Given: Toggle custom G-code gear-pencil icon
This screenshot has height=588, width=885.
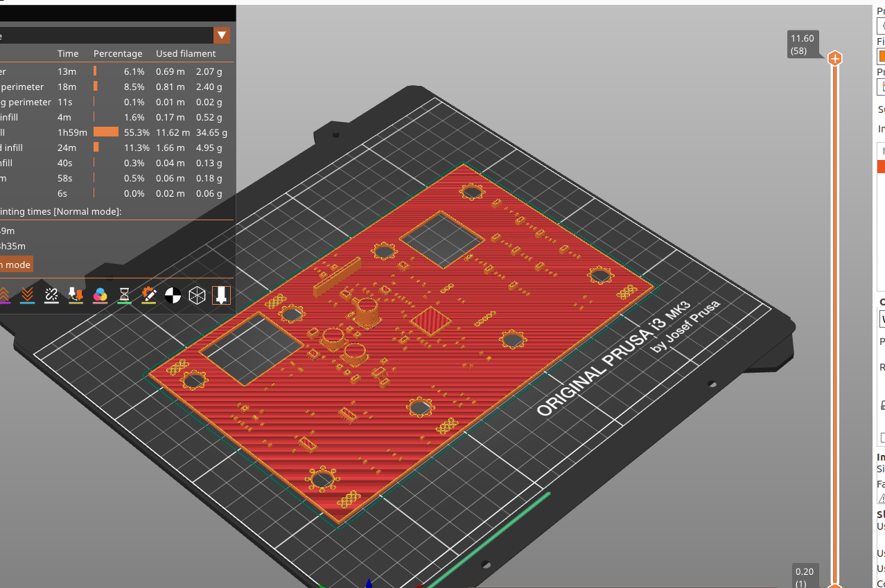Looking at the screenshot, I should click(149, 295).
